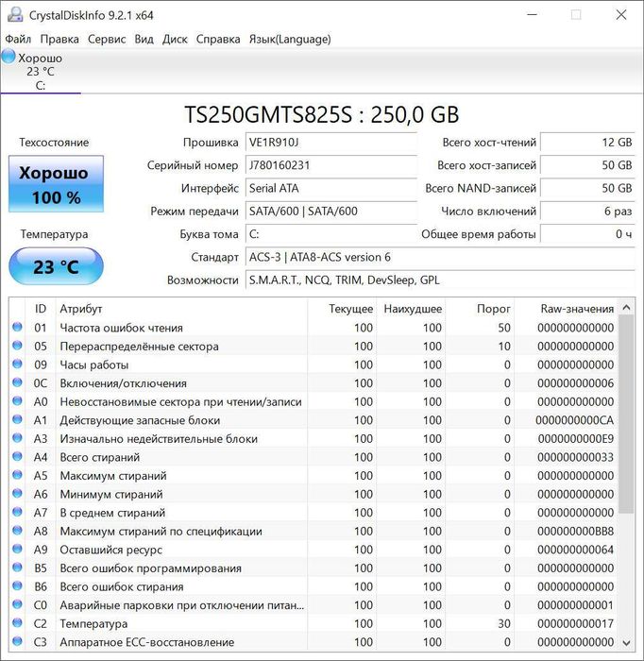Click the Хорошо 100 % health status button
The width and height of the screenshot is (644, 661).
[x=56, y=184]
